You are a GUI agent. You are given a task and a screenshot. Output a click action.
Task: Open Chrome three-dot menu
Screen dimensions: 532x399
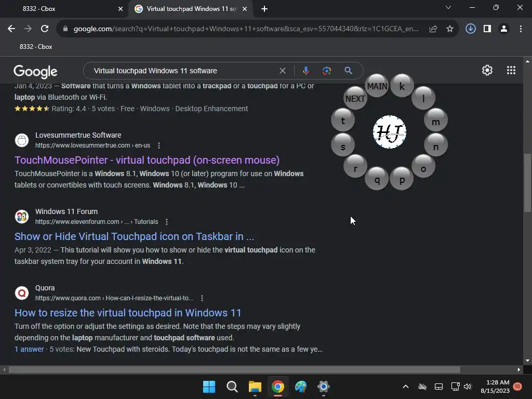click(x=521, y=29)
